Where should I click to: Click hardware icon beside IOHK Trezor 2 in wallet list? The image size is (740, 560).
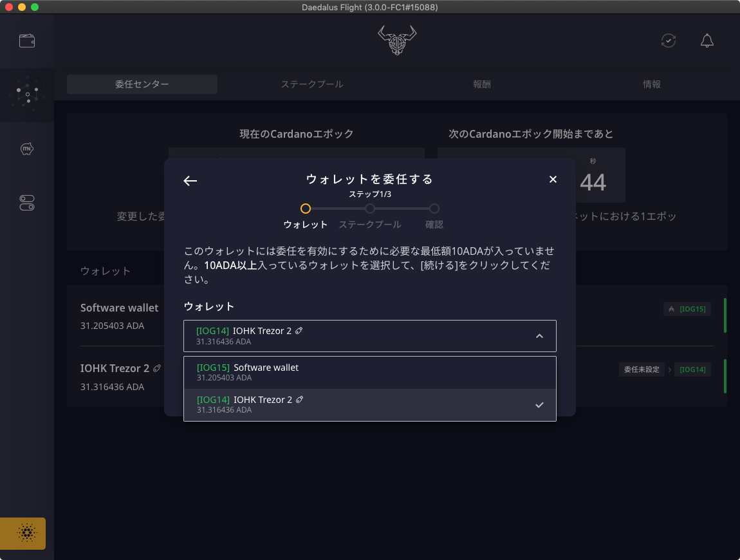coord(156,368)
